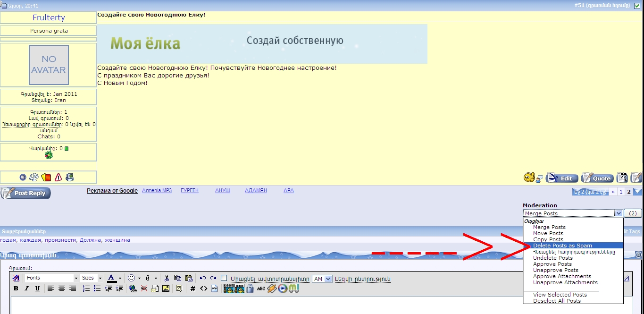
Task: Open the Sizes dropdown
Action: click(x=92, y=278)
